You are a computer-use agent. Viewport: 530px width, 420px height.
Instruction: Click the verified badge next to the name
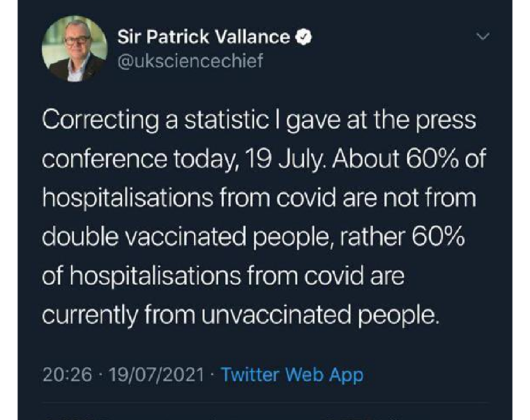tap(303, 37)
